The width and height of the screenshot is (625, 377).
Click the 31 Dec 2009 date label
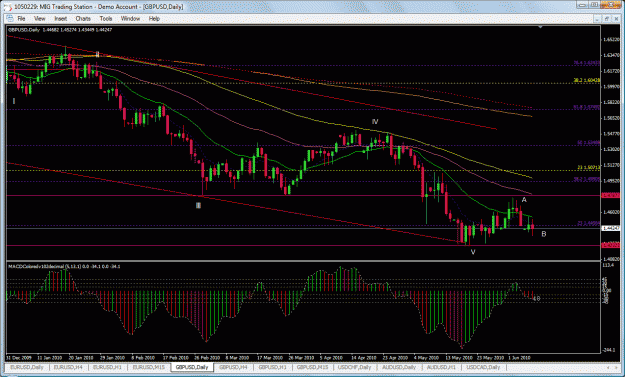[x=19, y=357]
